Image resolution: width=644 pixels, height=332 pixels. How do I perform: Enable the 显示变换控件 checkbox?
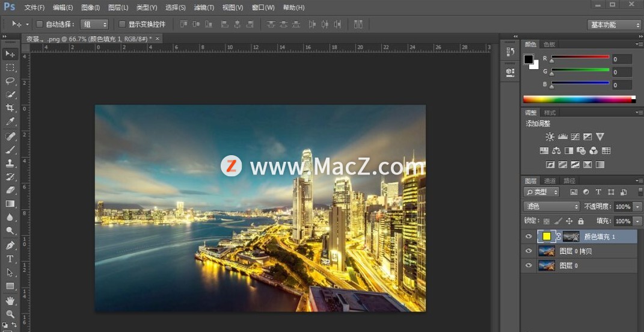122,24
